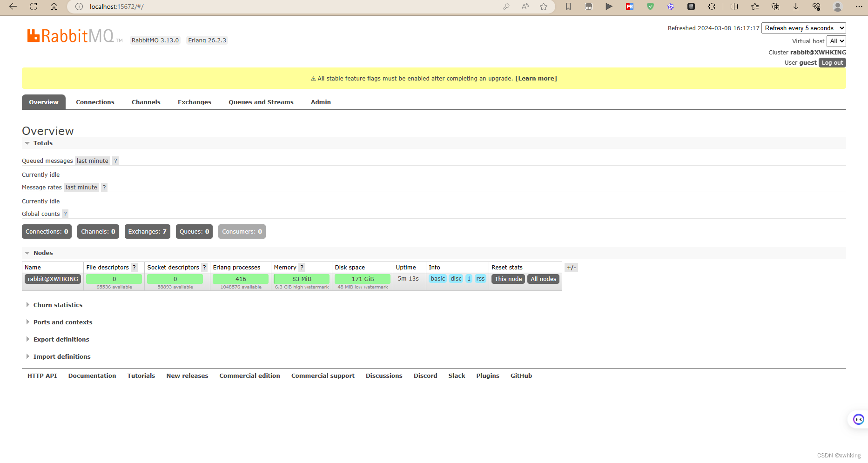Open the browser home page icon
Screen dimensions: 868x463
point(54,7)
